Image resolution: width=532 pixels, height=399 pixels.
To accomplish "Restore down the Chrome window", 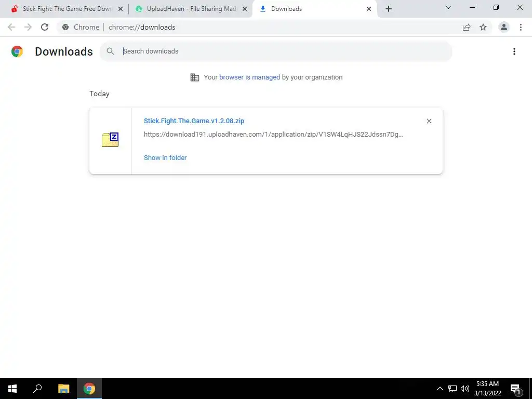I will coord(496,7).
